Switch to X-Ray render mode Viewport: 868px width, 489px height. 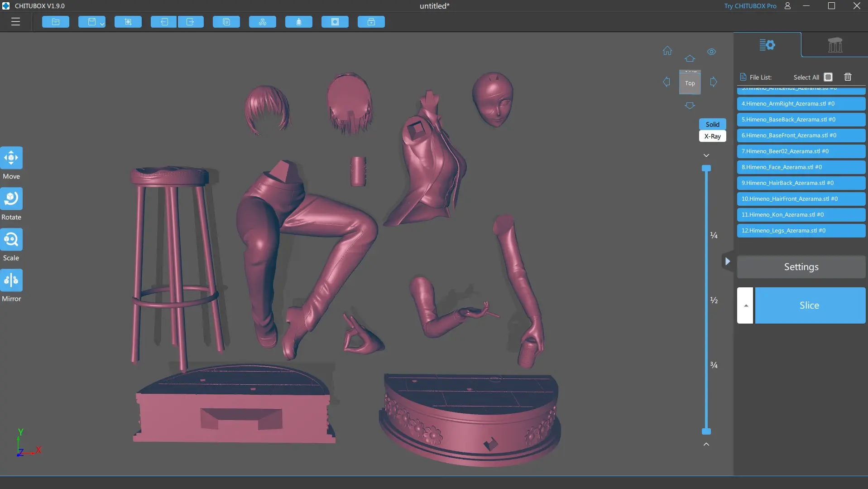coord(712,136)
